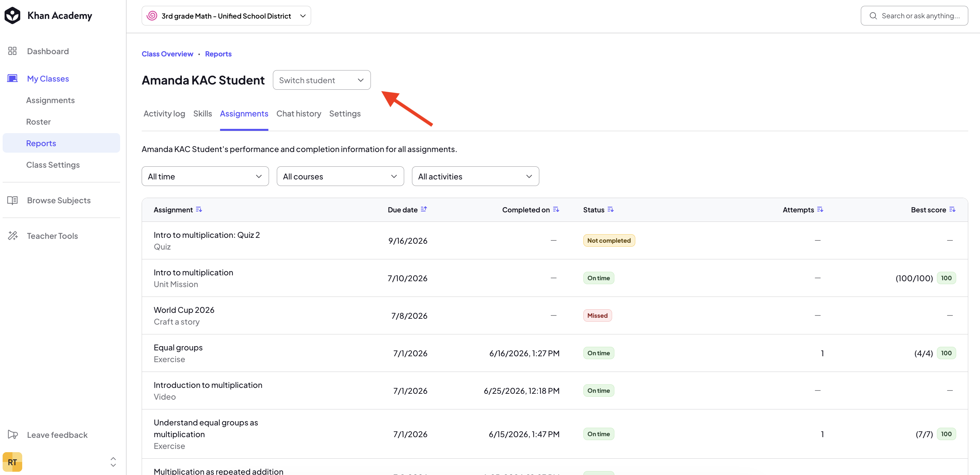980x475 pixels.
Task: Open Class Settings in the sidebar
Action: click(x=53, y=165)
